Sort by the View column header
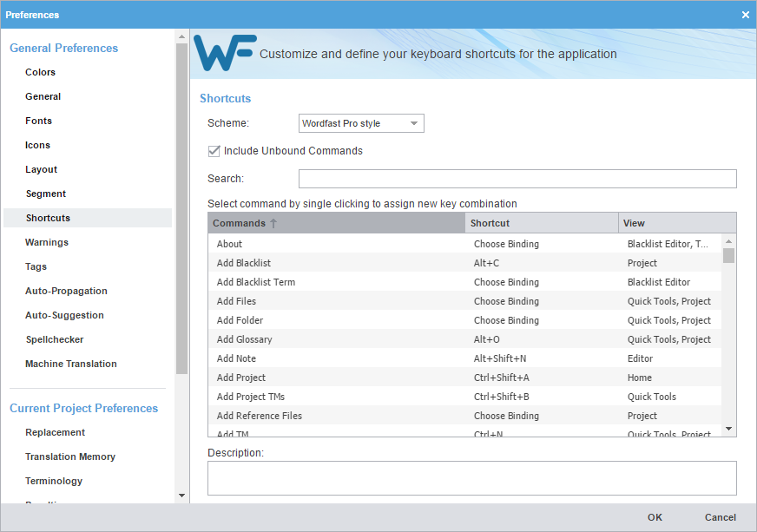This screenshot has height=532, width=757. (677, 223)
